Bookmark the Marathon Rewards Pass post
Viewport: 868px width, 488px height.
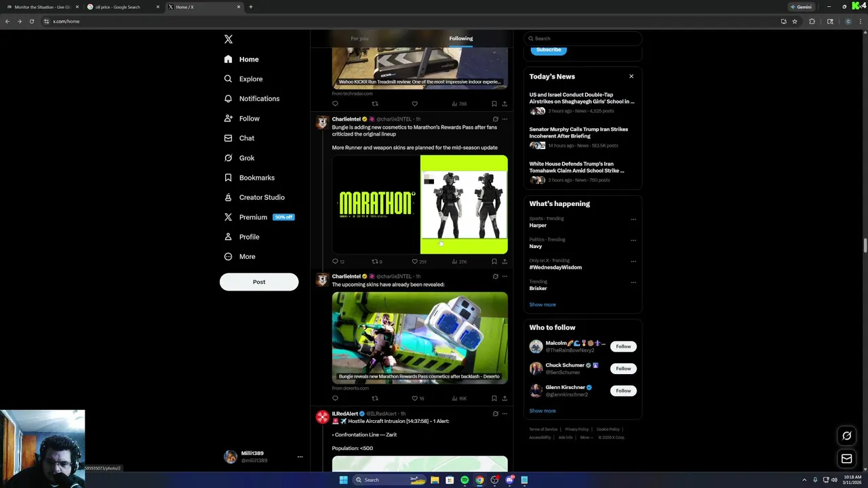(494, 262)
